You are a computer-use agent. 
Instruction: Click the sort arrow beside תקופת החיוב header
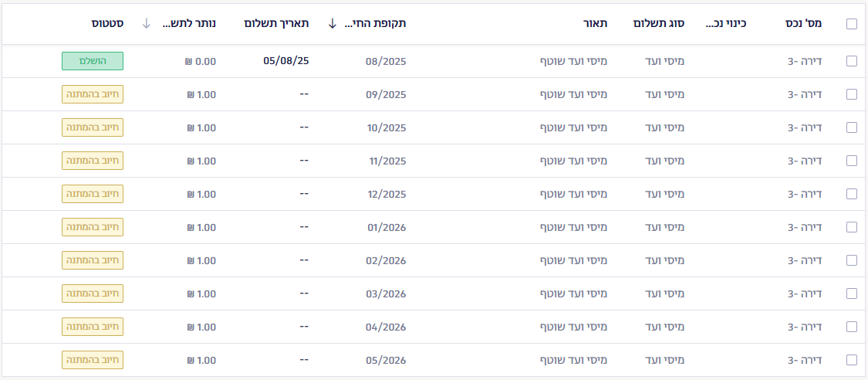pos(332,24)
